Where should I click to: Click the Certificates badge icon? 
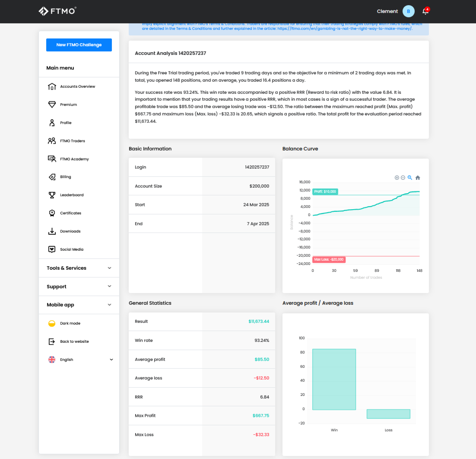click(x=52, y=213)
